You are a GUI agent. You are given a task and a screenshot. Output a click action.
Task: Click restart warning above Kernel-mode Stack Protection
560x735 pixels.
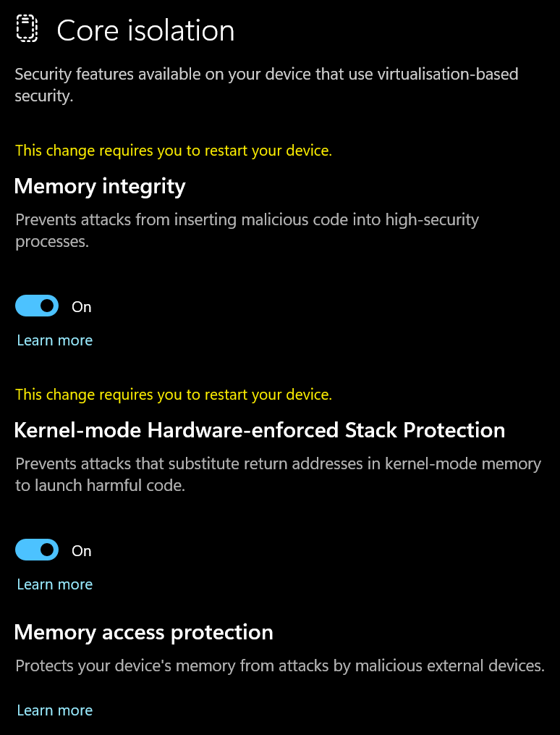(x=174, y=395)
